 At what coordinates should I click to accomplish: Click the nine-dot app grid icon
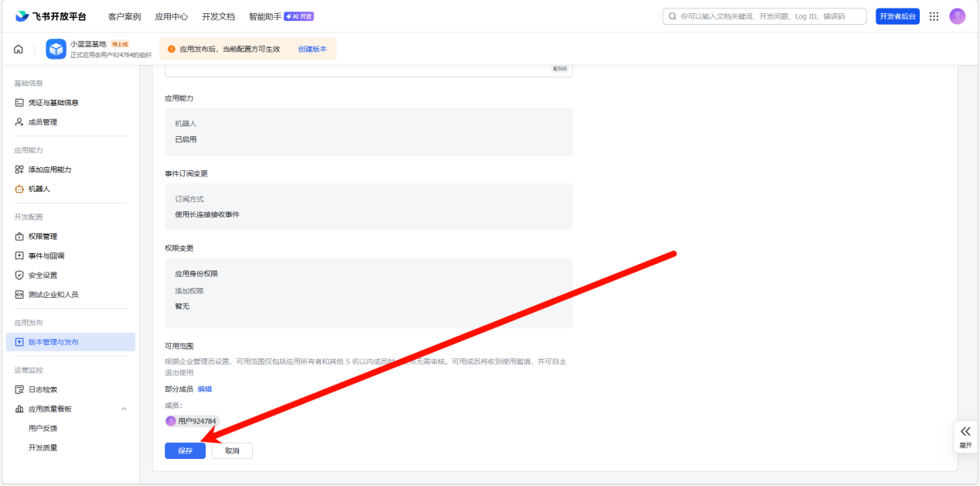click(934, 15)
